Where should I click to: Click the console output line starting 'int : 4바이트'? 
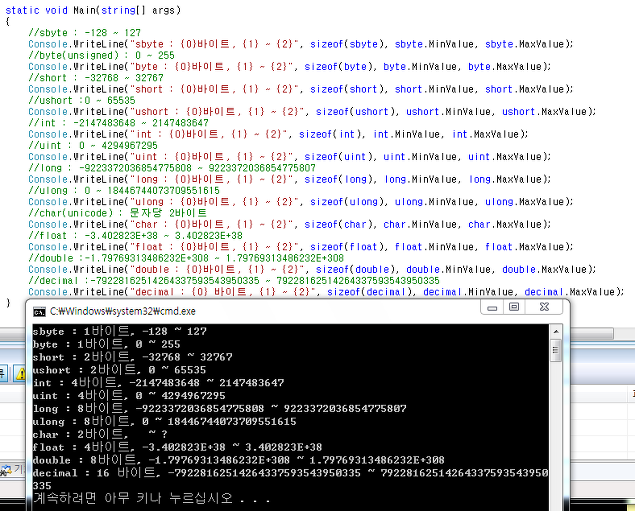[x=158, y=383]
